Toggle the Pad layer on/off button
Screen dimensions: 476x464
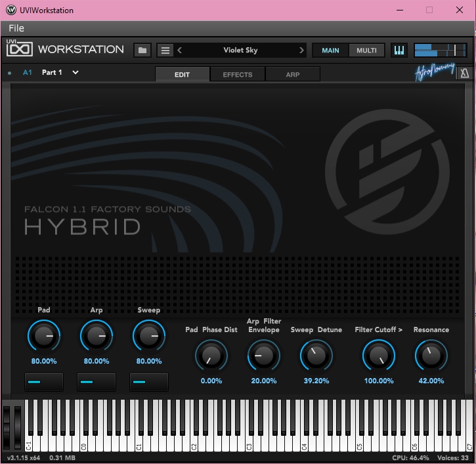pyautogui.click(x=44, y=382)
